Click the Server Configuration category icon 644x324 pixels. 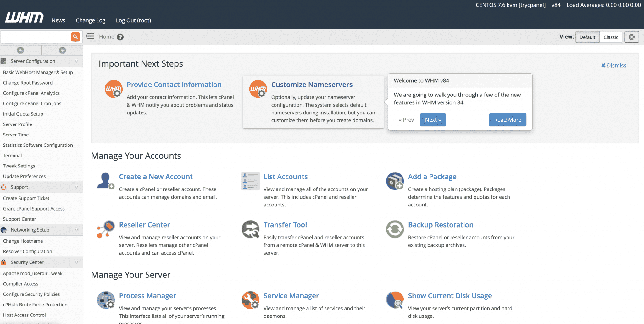click(x=4, y=61)
